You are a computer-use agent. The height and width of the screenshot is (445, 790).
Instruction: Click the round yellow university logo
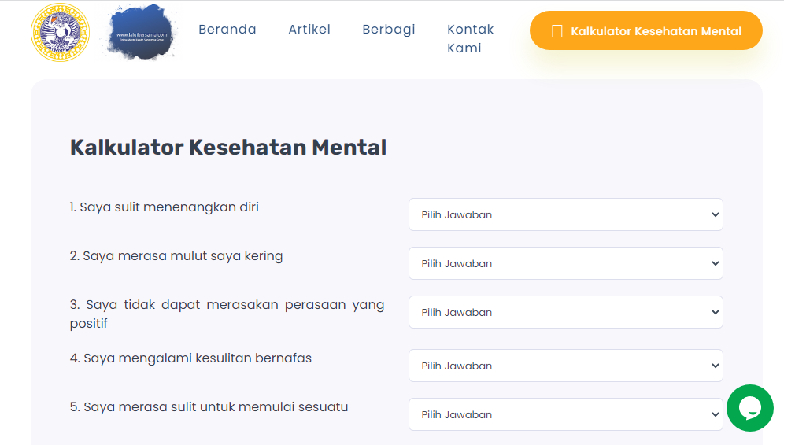[x=60, y=32]
